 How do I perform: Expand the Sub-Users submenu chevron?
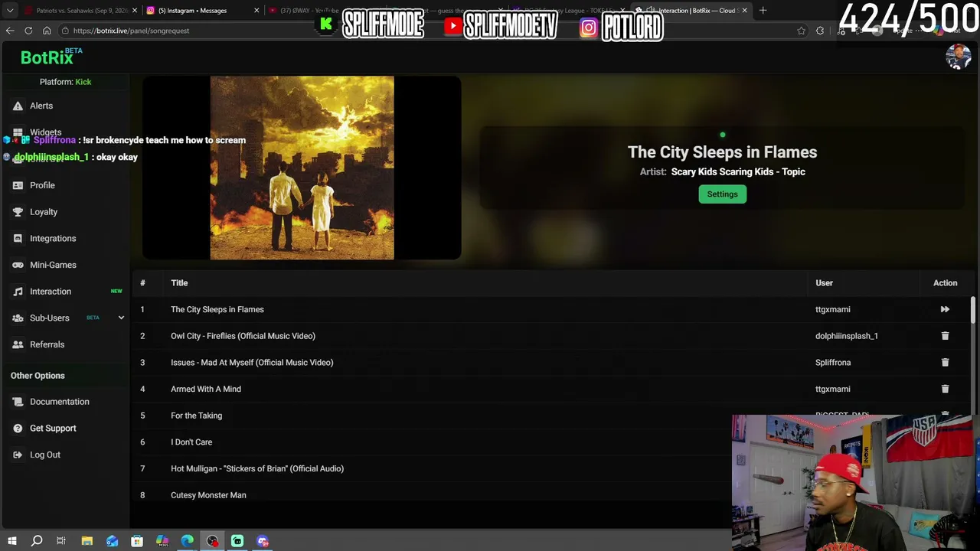(x=121, y=318)
